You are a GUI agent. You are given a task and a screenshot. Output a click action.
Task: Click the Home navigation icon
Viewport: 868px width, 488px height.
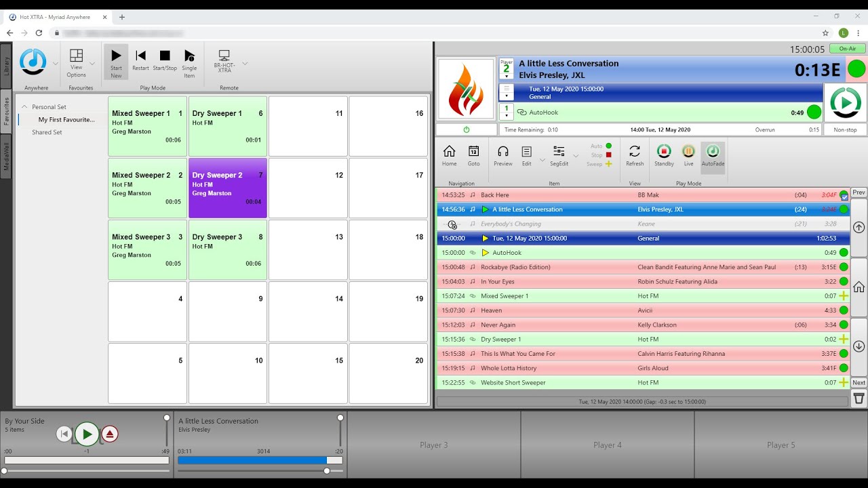(x=449, y=155)
